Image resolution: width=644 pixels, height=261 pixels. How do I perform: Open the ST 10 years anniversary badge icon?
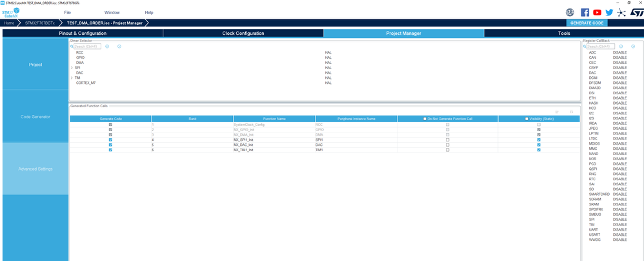click(x=570, y=12)
